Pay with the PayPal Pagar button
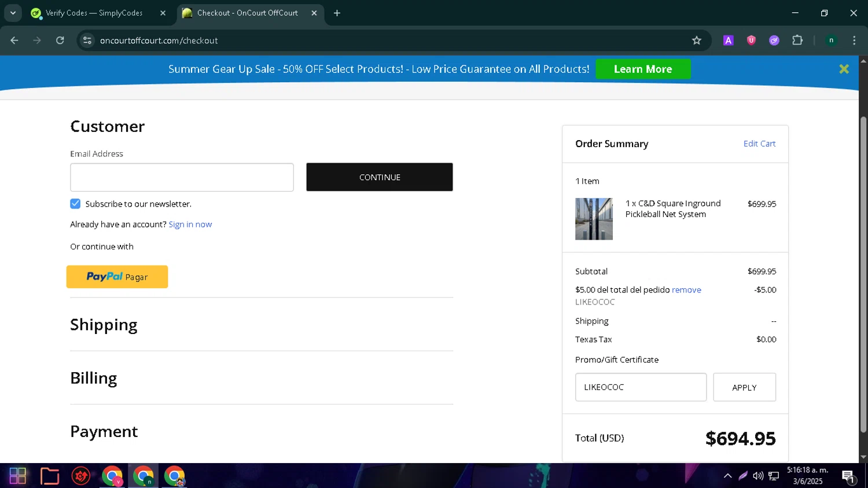 pos(117,277)
